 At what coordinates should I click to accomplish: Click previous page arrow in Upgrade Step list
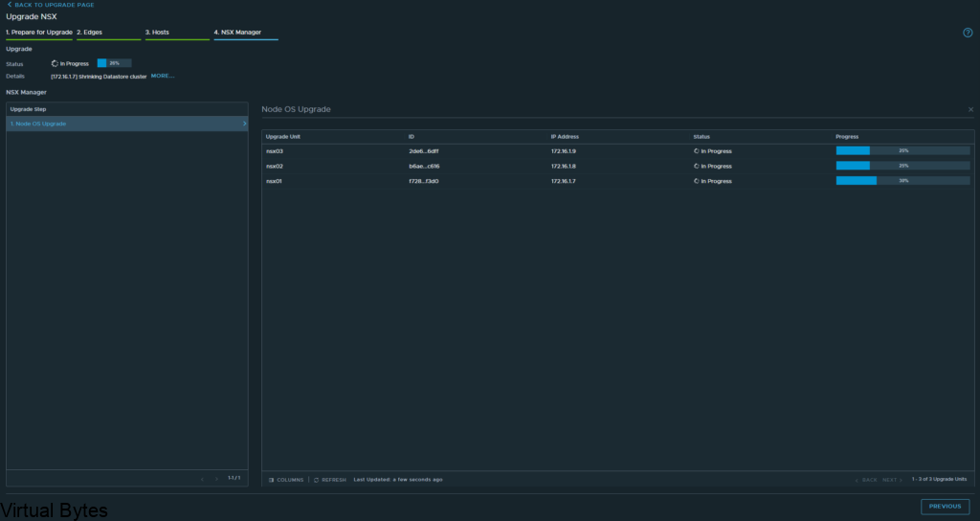point(202,479)
